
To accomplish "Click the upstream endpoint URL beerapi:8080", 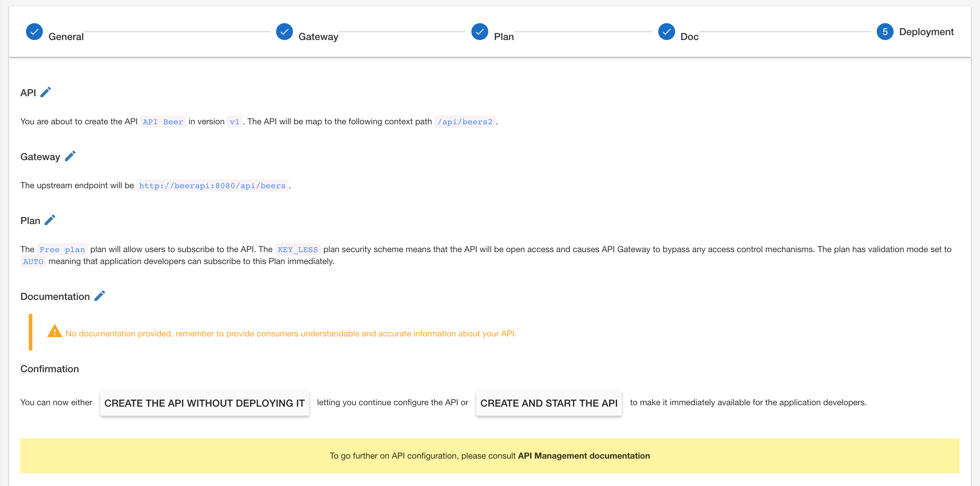I will [x=212, y=185].
